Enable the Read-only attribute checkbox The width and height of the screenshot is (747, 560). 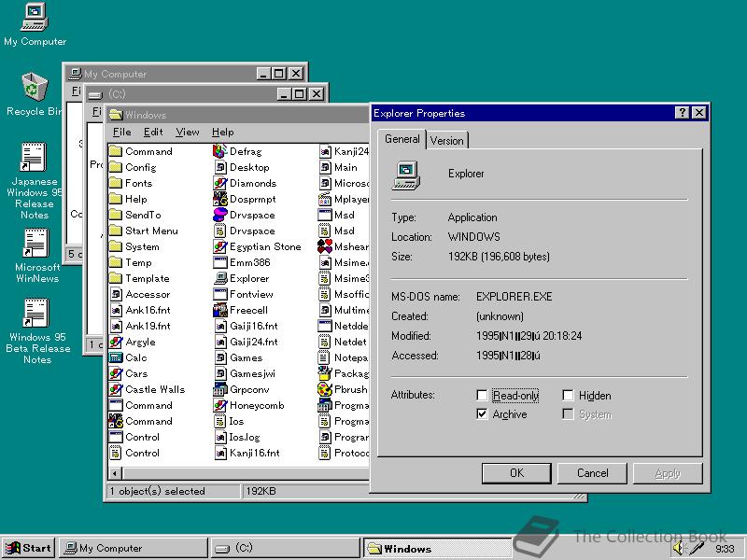pos(482,395)
